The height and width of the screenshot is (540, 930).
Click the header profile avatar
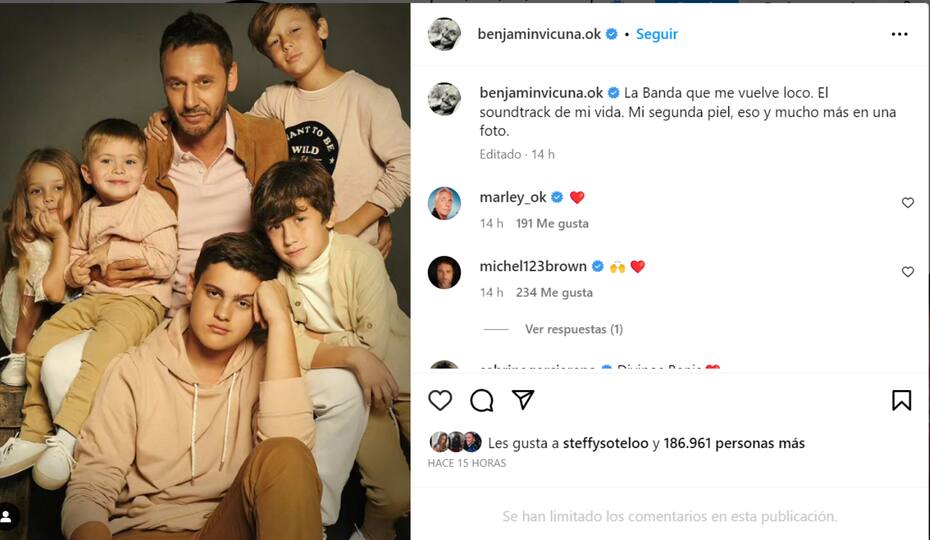point(444,34)
